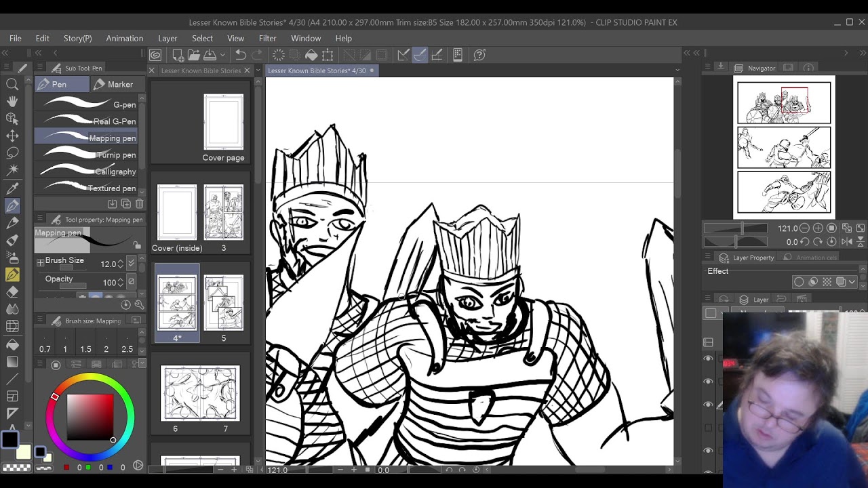Open the Brush Size dynamics dropdown
This screenshot has width=868, height=488.
[131, 264]
